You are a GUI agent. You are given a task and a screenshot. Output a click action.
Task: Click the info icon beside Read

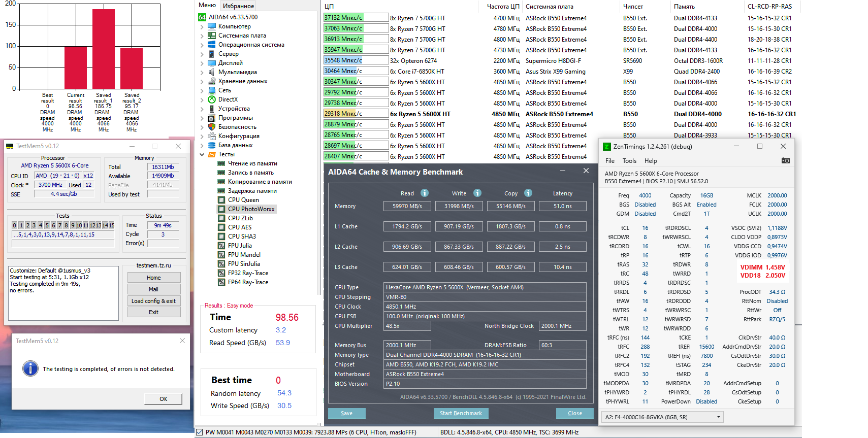pos(425,193)
